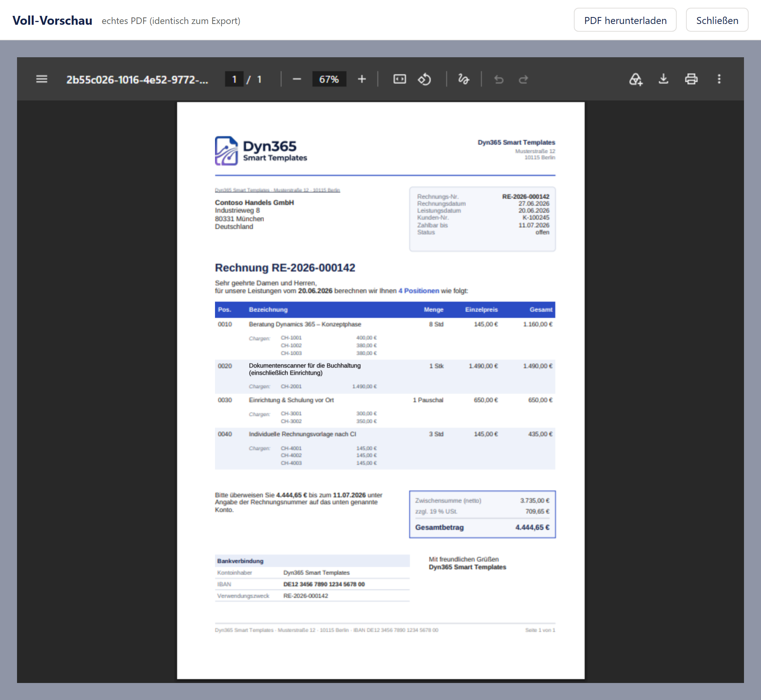
Task: Rotate the page counterclockwise
Action: [x=424, y=79]
